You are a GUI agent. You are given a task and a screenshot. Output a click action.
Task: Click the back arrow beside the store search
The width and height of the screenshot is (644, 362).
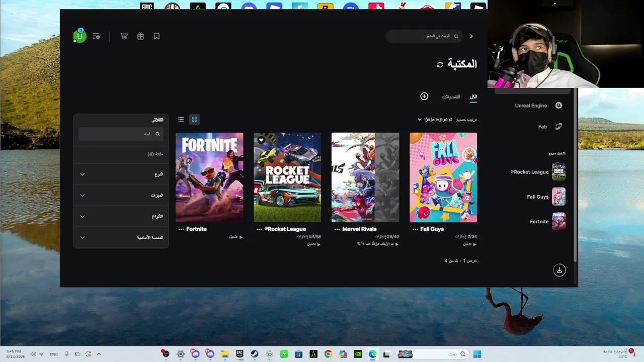click(471, 36)
